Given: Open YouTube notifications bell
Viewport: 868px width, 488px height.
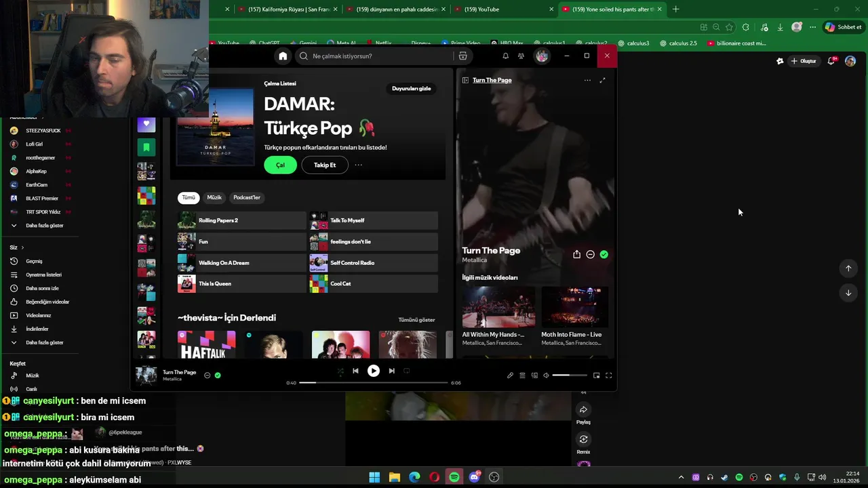Looking at the screenshot, I should (831, 61).
